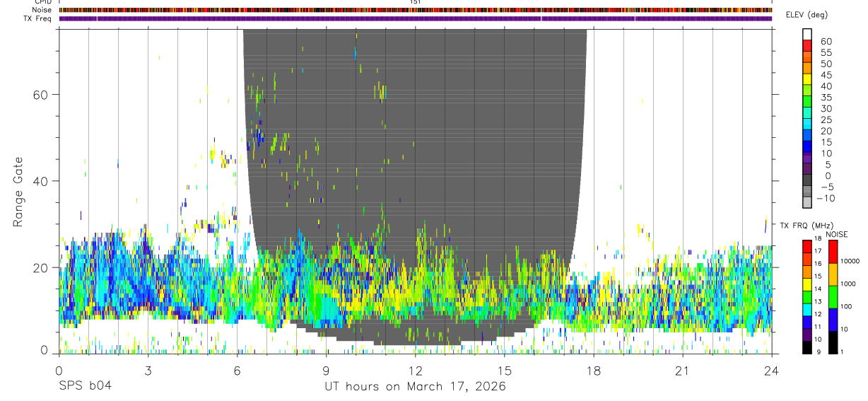Click the purple TX Freq strip at top
The height and width of the screenshot is (401, 868).
416,18
